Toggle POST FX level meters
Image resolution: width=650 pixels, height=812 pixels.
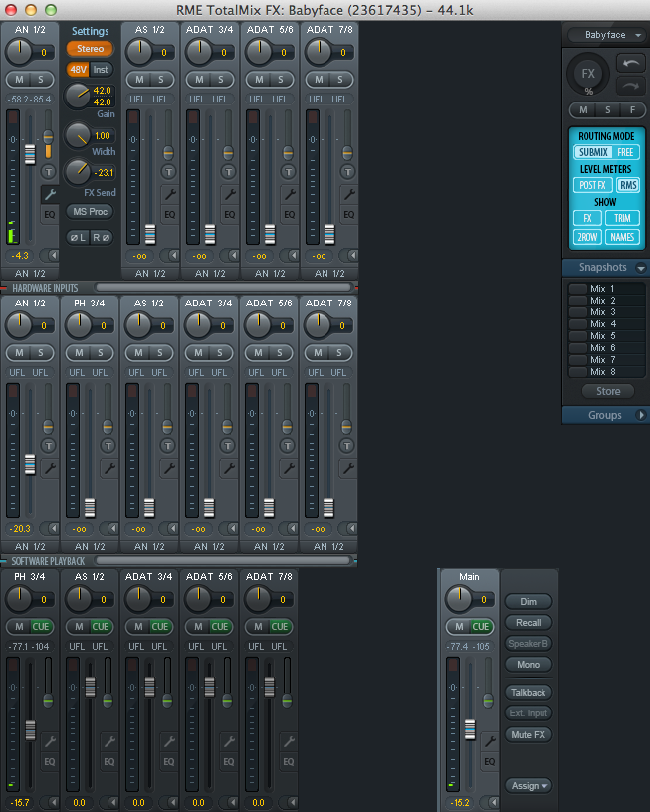click(x=593, y=185)
